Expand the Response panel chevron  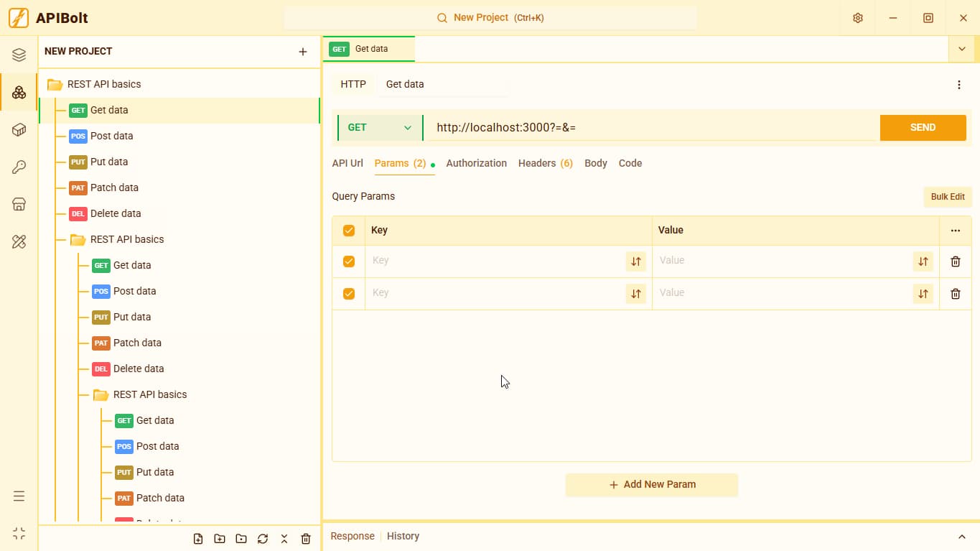[x=962, y=537]
